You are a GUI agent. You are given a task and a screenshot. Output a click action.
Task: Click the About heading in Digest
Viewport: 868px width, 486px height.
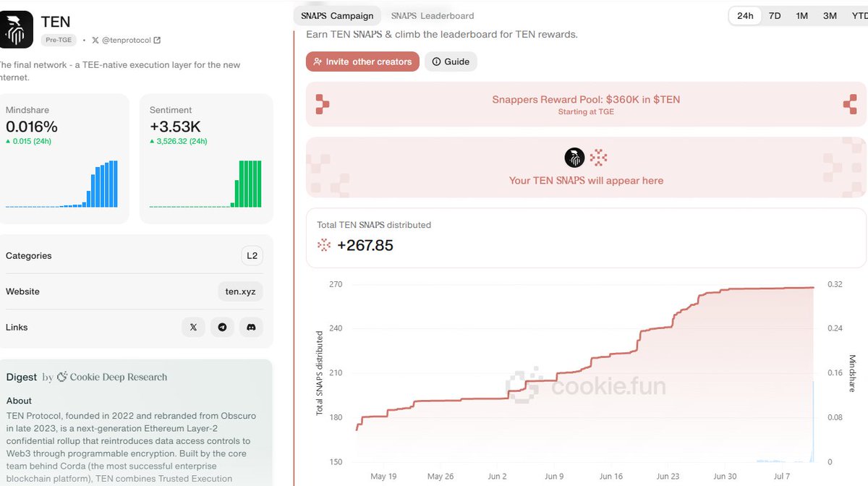pos(19,401)
